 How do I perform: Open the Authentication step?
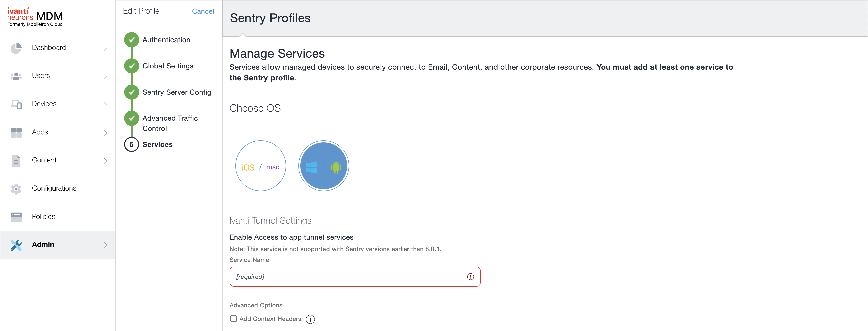[x=166, y=40]
